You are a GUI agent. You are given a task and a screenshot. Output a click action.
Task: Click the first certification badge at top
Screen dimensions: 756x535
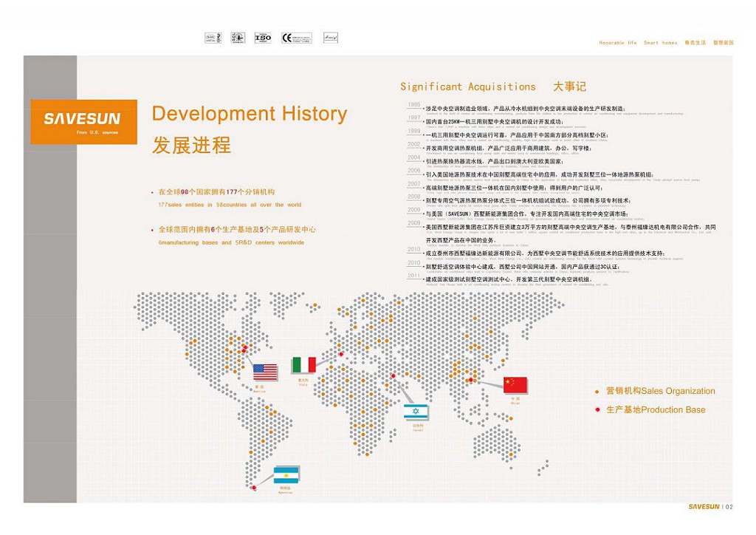click(x=213, y=38)
